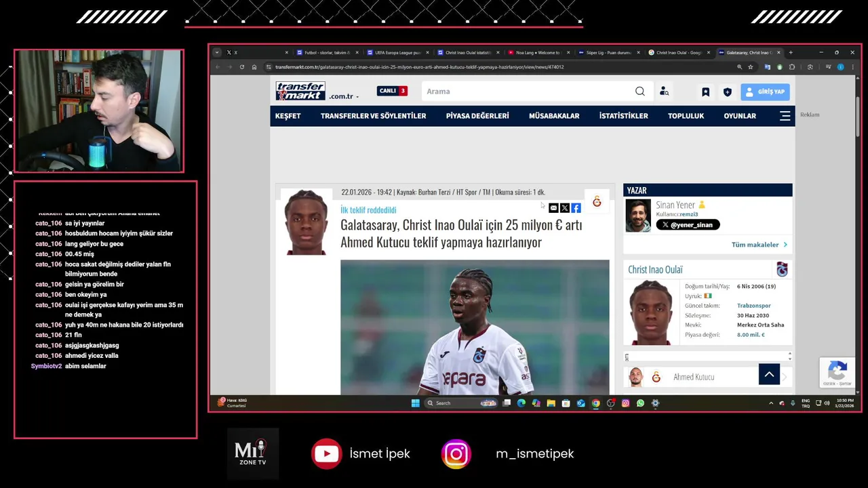The height and width of the screenshot is (488, 868).
Task: Open the OYUNLAR menu
Action: [x=740, y=116]
